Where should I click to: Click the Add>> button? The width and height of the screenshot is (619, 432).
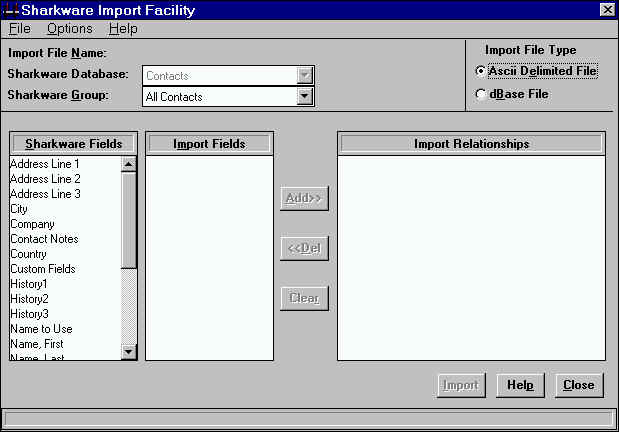pyautogui.click(x=304, y=198)
